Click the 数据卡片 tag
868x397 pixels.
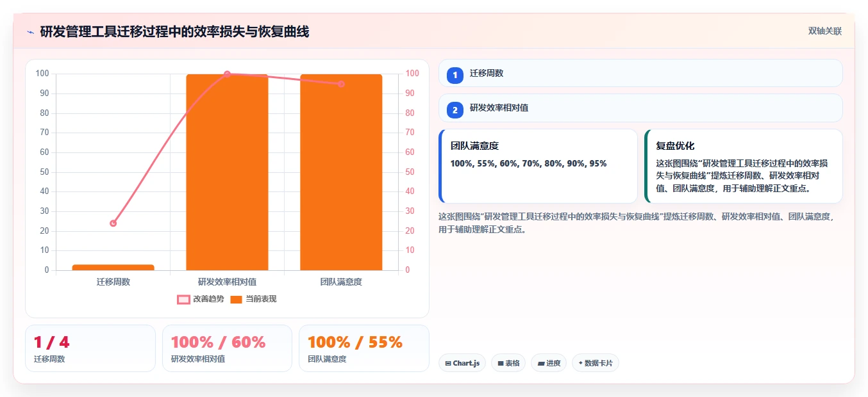(596, 363)
